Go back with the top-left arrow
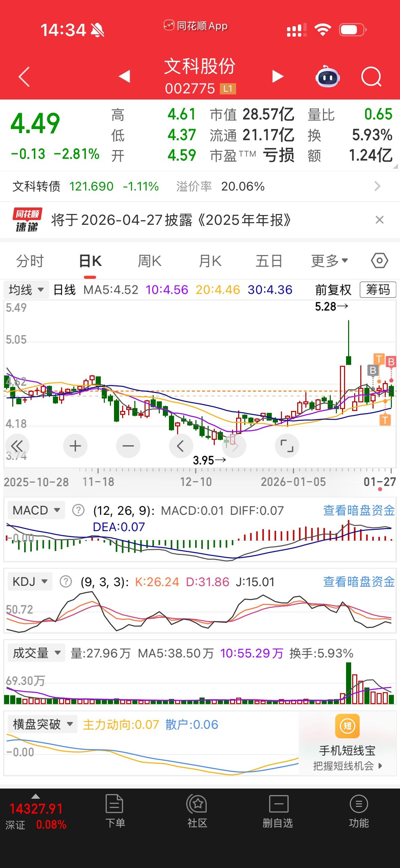The width and height of the screenshot is (400, 868). 24,77
